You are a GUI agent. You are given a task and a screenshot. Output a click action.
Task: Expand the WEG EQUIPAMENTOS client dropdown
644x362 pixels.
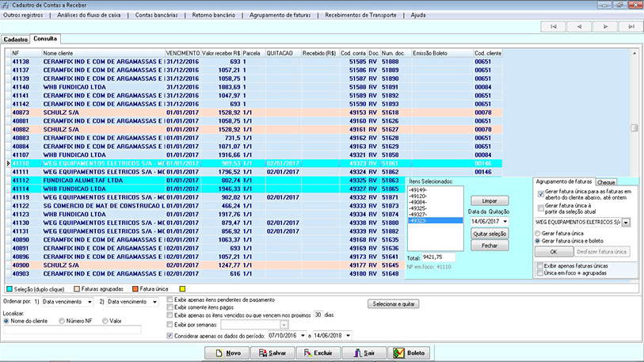[626, 223]
